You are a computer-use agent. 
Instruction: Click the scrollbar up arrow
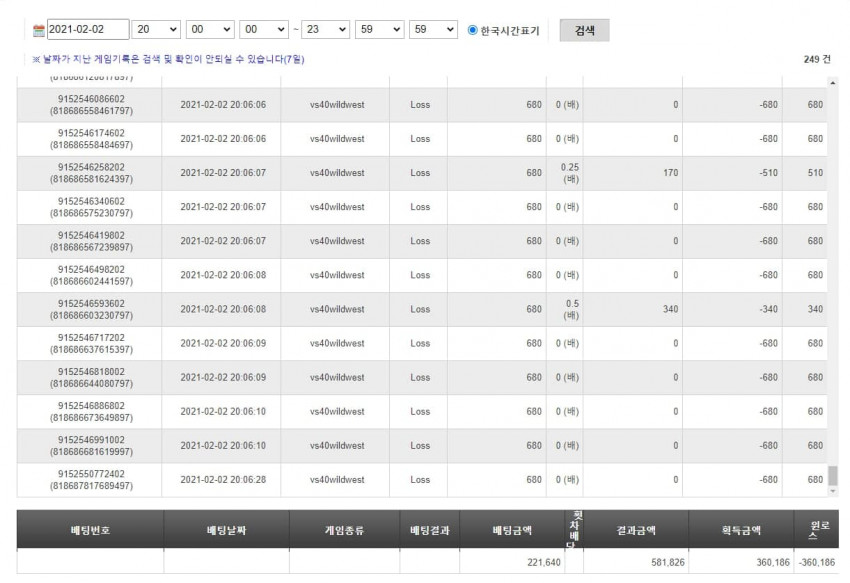pos(833,82)
